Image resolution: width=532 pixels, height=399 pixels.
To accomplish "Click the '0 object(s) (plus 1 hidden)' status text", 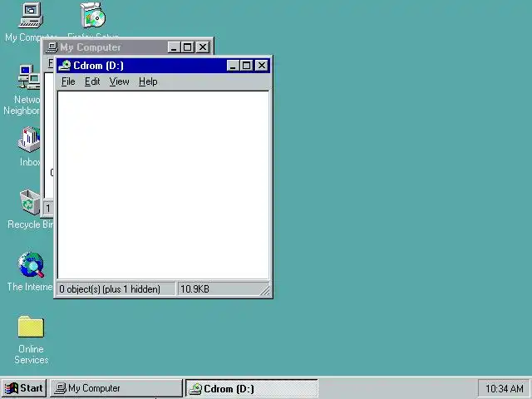I will click(110, 289).
